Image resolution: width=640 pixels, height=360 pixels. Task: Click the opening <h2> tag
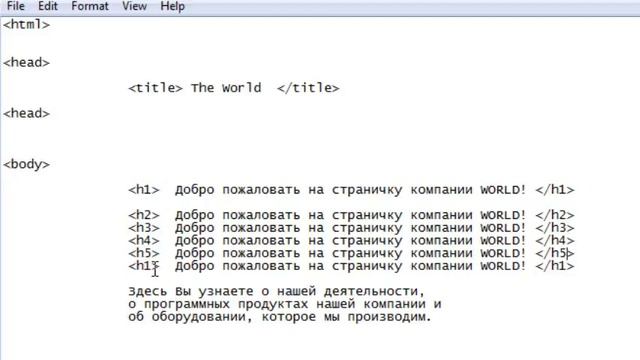[144, 215]
